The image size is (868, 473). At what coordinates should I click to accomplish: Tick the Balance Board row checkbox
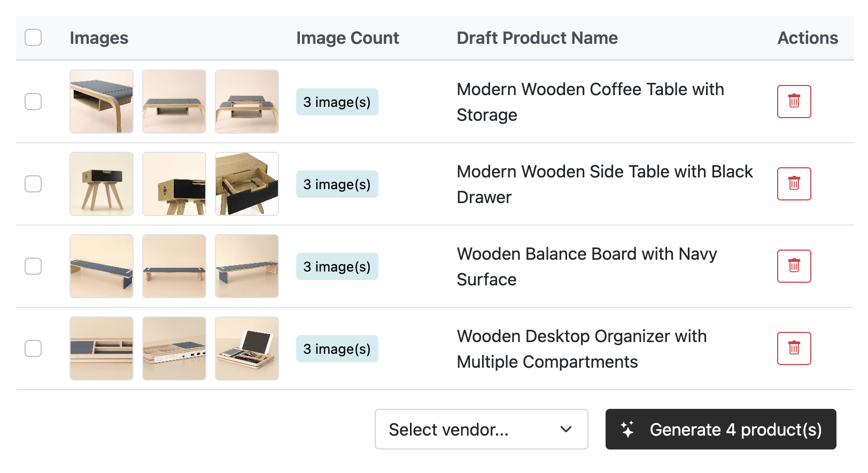tap(33, 266)
